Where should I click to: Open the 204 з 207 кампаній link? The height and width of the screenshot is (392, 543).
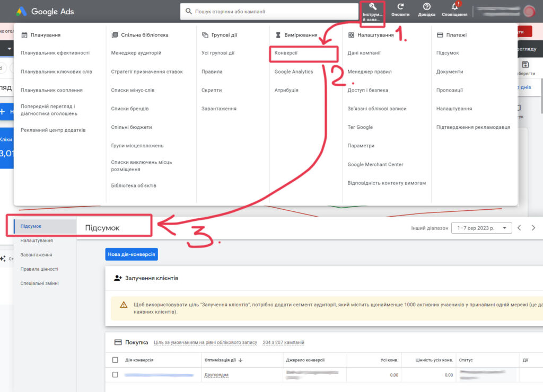coord(283,343)
